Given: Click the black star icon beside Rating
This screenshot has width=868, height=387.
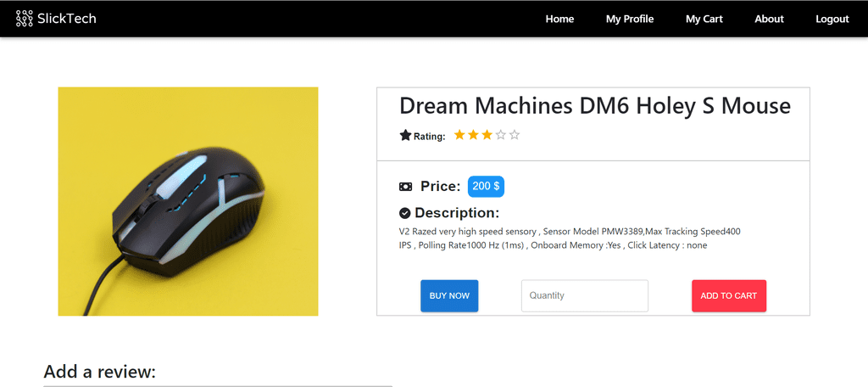Looking at the screenshot, I should pyautogui.click(x=405, y=135).
